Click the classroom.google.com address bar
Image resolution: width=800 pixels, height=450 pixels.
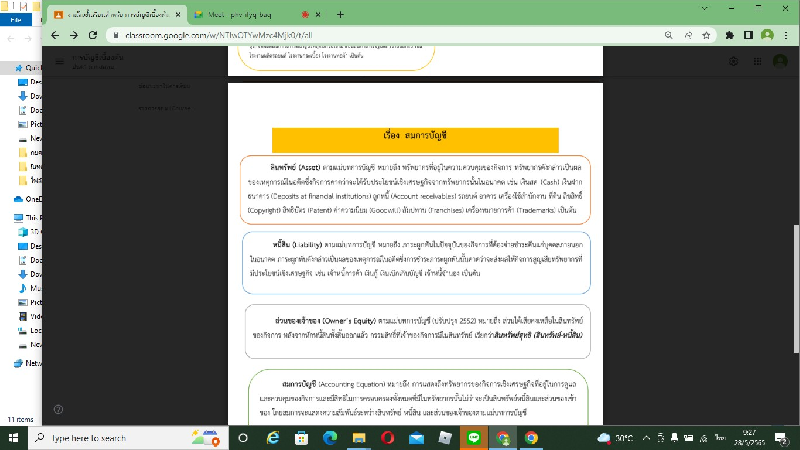click(350, 34)
